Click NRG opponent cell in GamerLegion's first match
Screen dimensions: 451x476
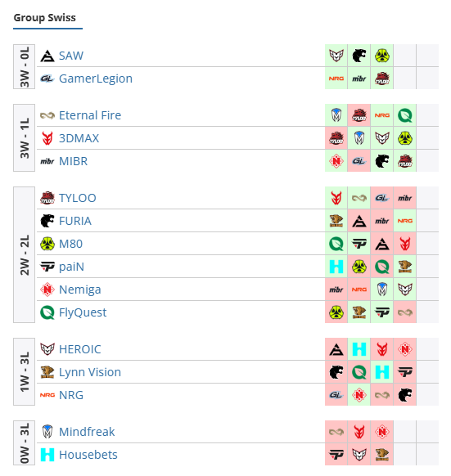336,79
